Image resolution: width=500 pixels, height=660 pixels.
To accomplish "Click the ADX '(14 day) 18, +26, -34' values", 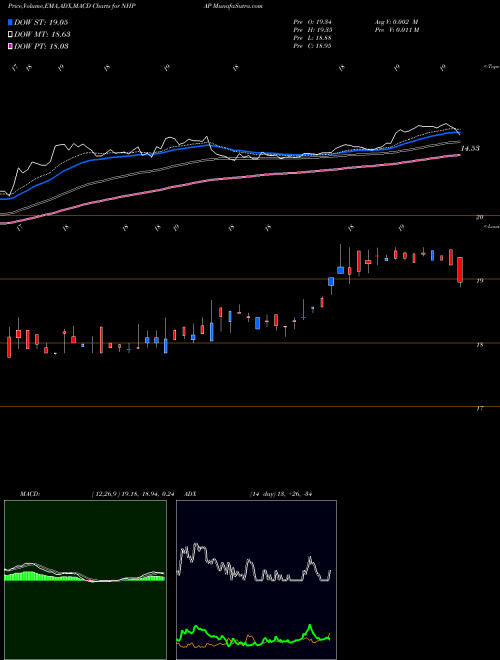I will point(280,494).
